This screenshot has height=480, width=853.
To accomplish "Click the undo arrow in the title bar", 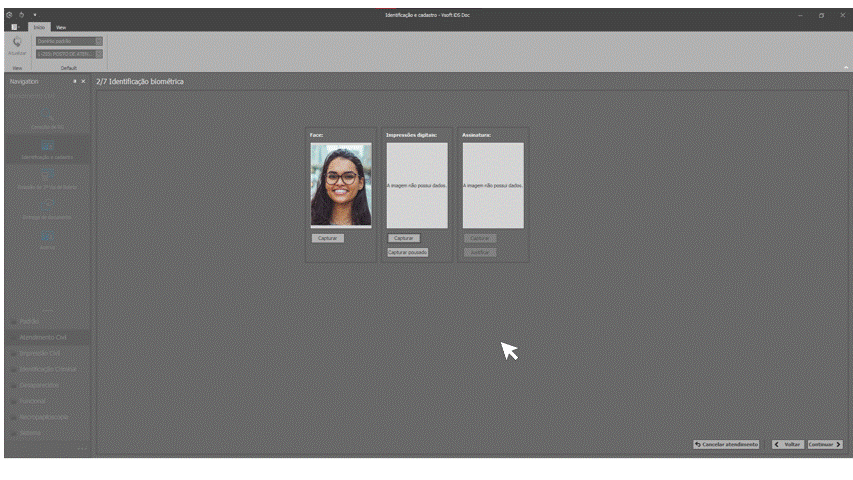I will [22, 15].
